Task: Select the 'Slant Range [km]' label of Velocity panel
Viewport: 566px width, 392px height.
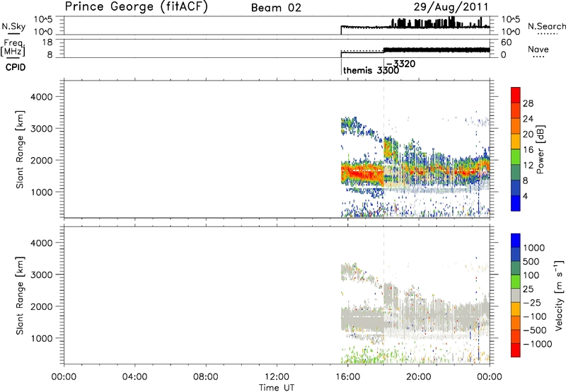Action: pos(20,296)
